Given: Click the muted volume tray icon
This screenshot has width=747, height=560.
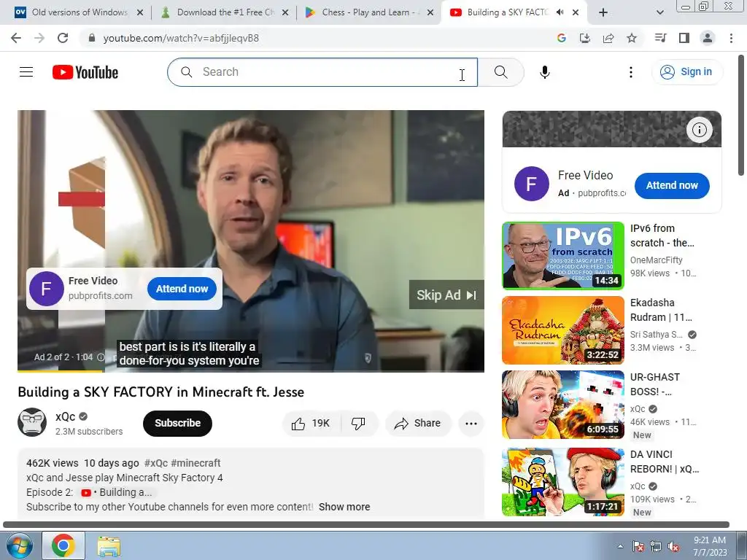Looking at the screenshot, I should point(673,546).
